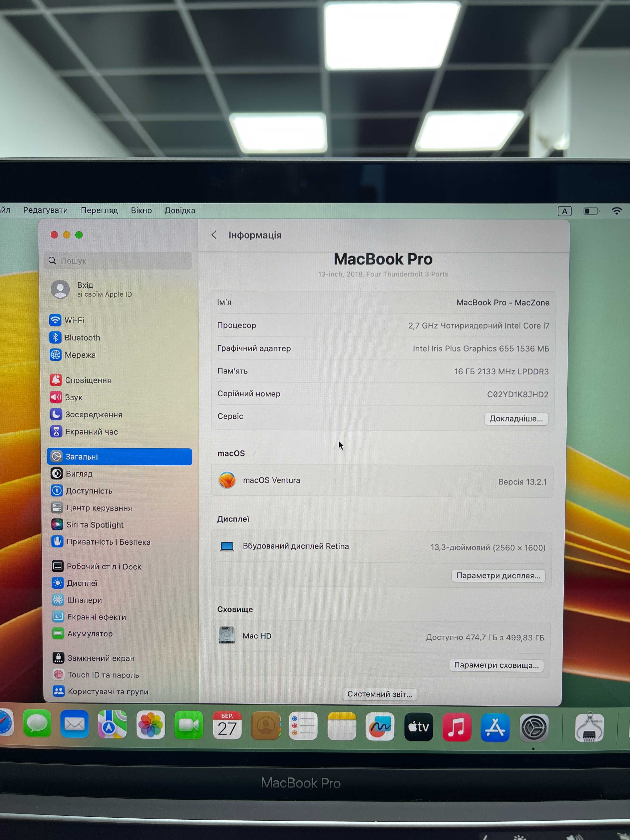This screenshot has height=840, width=630.
Task: Open FaceTime from the Dock
Action: [x=189, y=725]
